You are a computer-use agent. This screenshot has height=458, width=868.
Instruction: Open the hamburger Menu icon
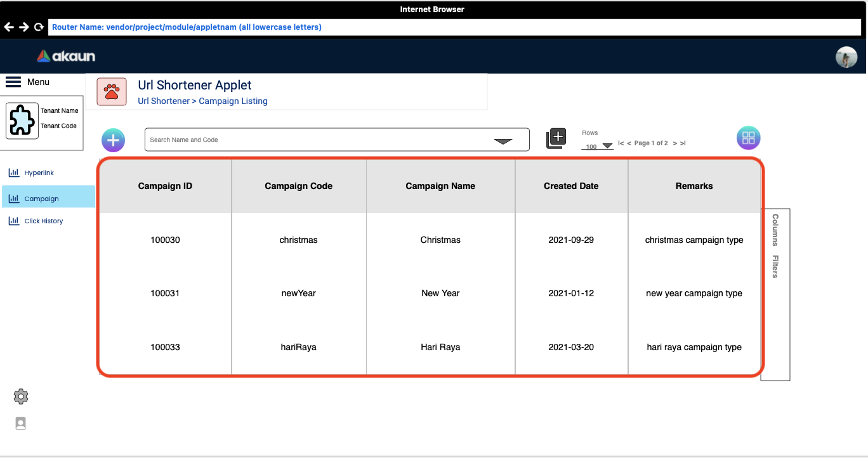click(13, 82)
